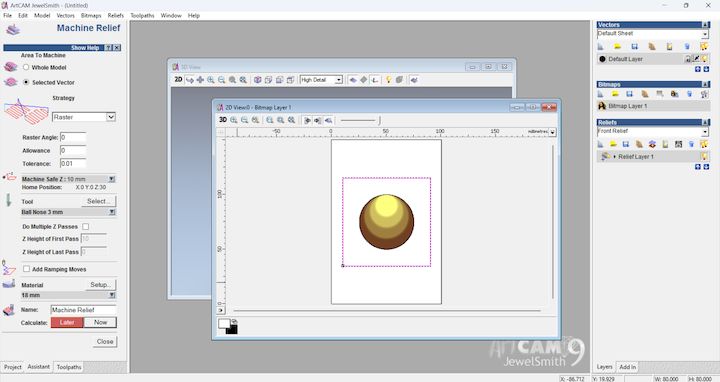Viewport: 720px width, 382px height.
Task: Click open folder icon in Reliefs panel
Action: tap(613, 144)
